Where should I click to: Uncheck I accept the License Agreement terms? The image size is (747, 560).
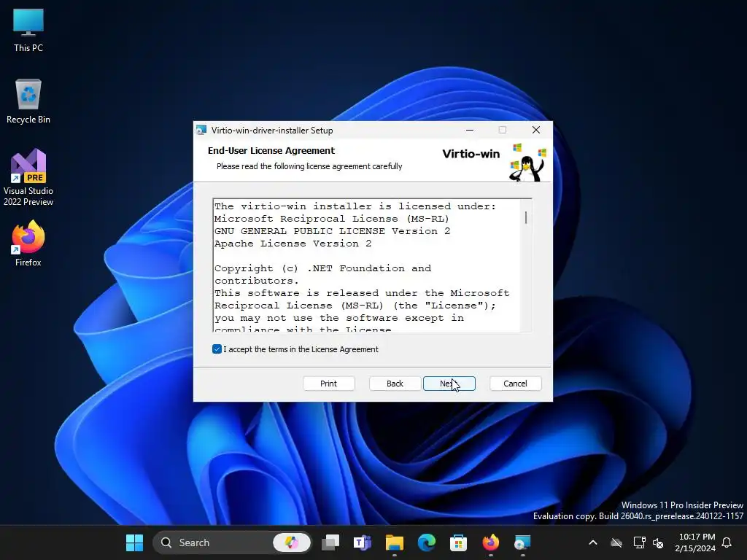217,349
